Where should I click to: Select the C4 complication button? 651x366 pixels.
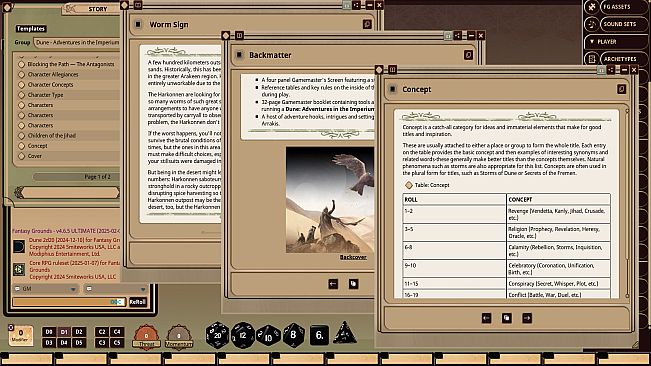pyautogui.click(x=117, y=332)
